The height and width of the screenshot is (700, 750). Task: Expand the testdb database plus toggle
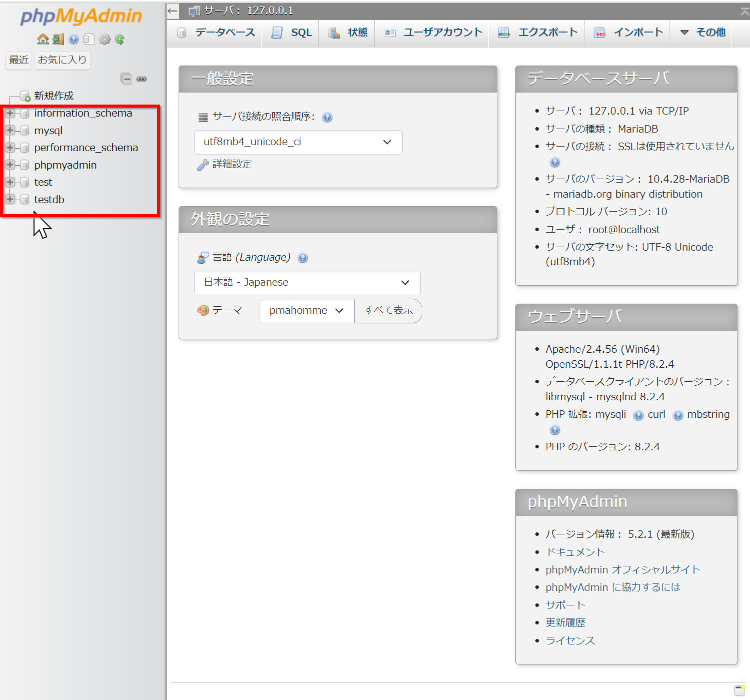(10, 199)
